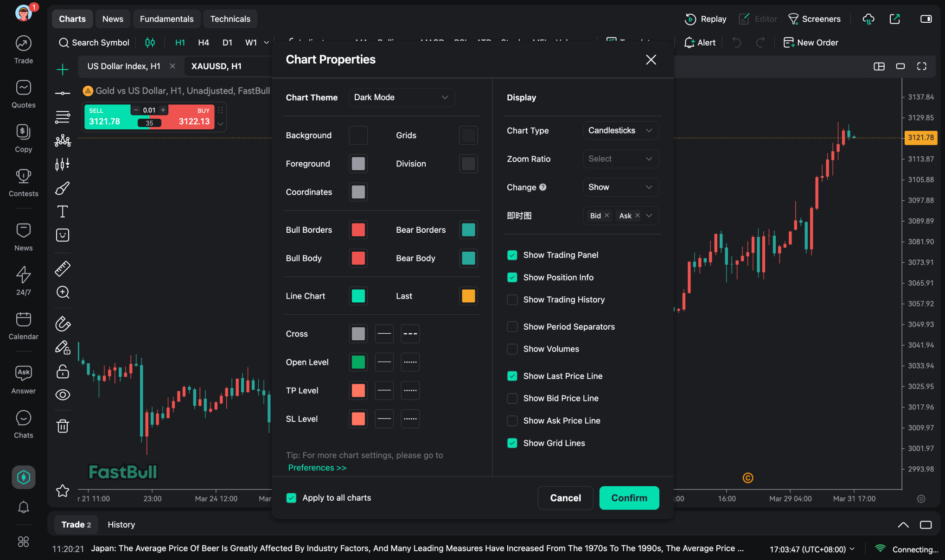Switch to the Fundamentals tab
The image size is (945, 560).
pos(166,19)
